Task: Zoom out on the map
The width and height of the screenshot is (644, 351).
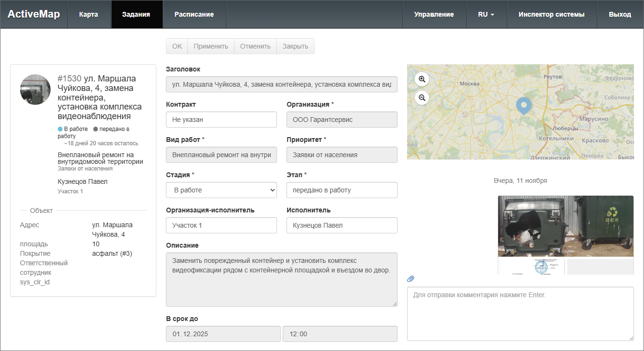Action: click(422, 98)
